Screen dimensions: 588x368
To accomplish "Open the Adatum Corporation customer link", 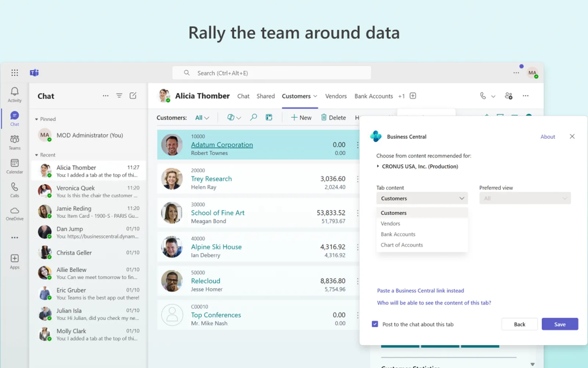I will (222, 145).
